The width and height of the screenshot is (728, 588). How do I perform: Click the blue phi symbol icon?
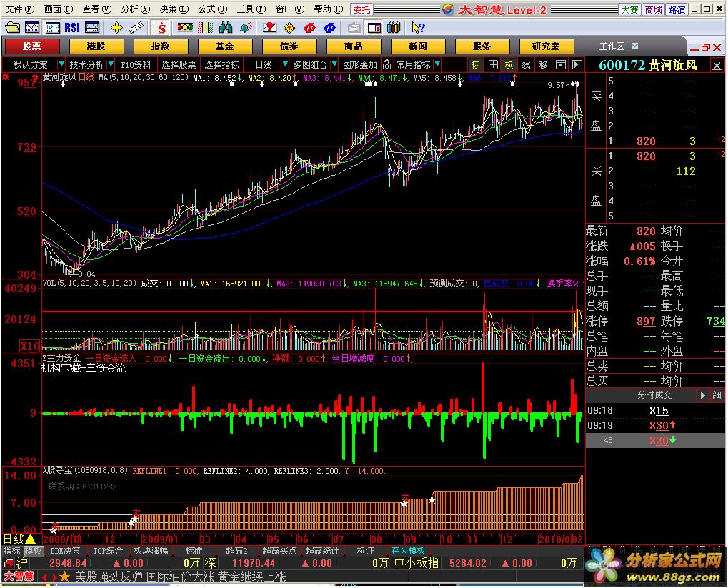coord(329,28)
